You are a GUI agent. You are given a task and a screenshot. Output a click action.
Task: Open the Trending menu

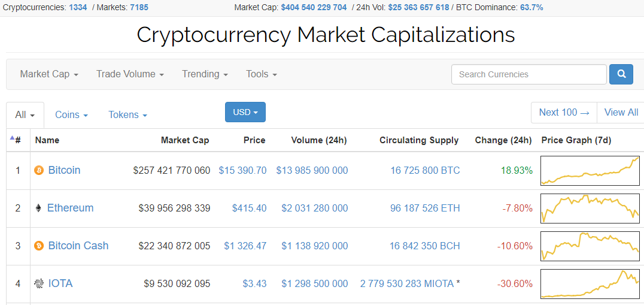coord(205,74)
